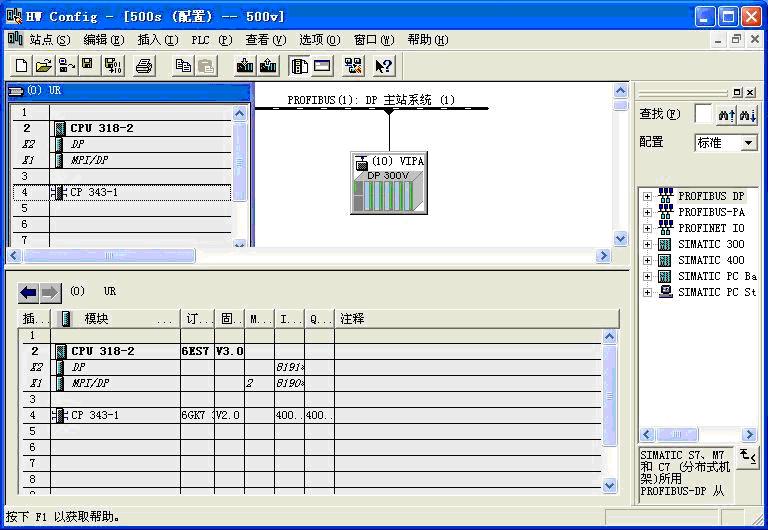The height and width of the screenshot is (530, 768).
Task: Open the 查看(V) menu
Action: pos(265,40)
